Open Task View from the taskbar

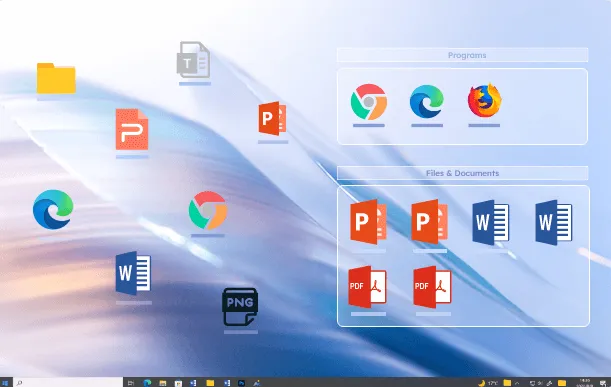click(x=131, y=383)
